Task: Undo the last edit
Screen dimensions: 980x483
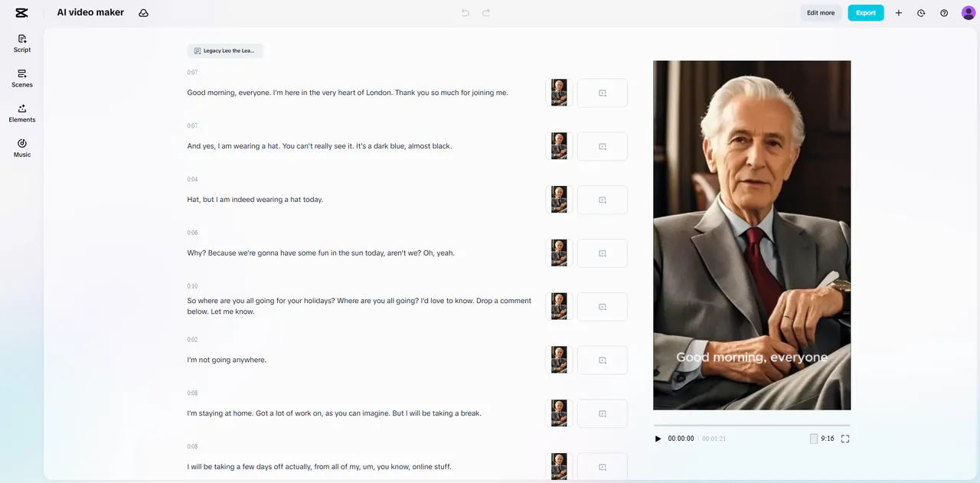Action: (465, 13)
